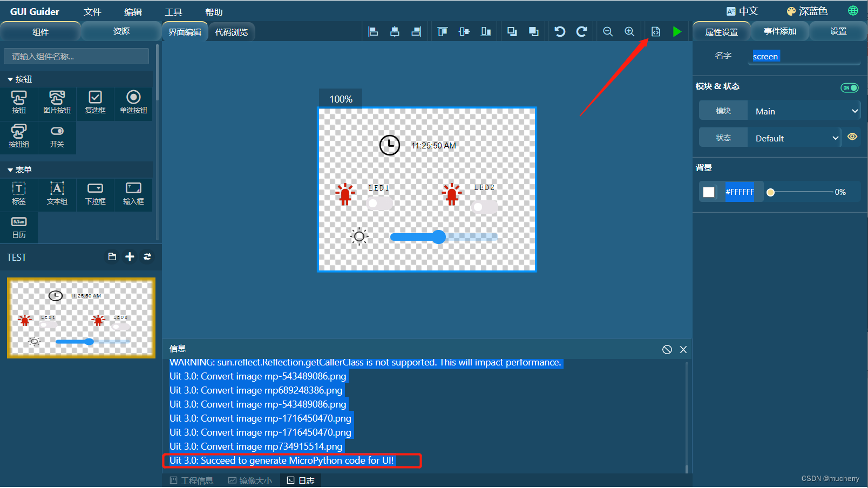Viewport: 868px width, 488px height.
Task: Clear the log with the prohibit icon
Action: coord(667,350)
